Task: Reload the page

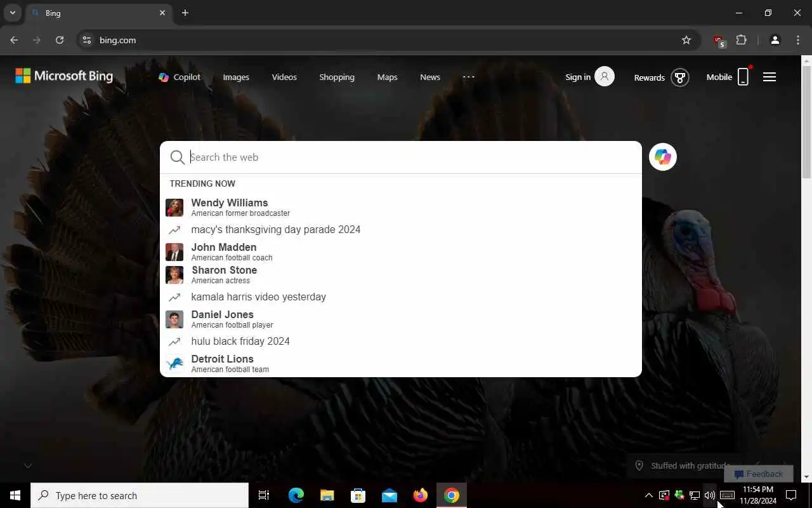Action: point(60,40)
